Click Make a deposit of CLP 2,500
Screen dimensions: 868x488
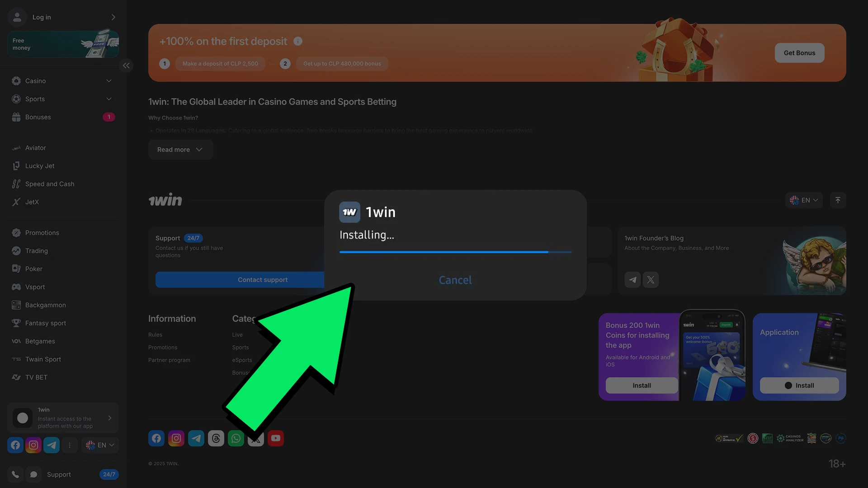220,64
